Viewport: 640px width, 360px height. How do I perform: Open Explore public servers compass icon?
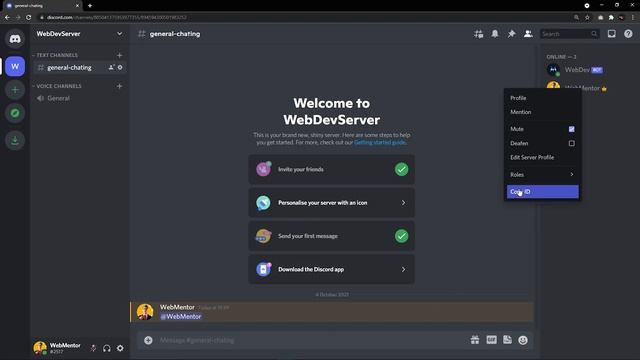15,113
